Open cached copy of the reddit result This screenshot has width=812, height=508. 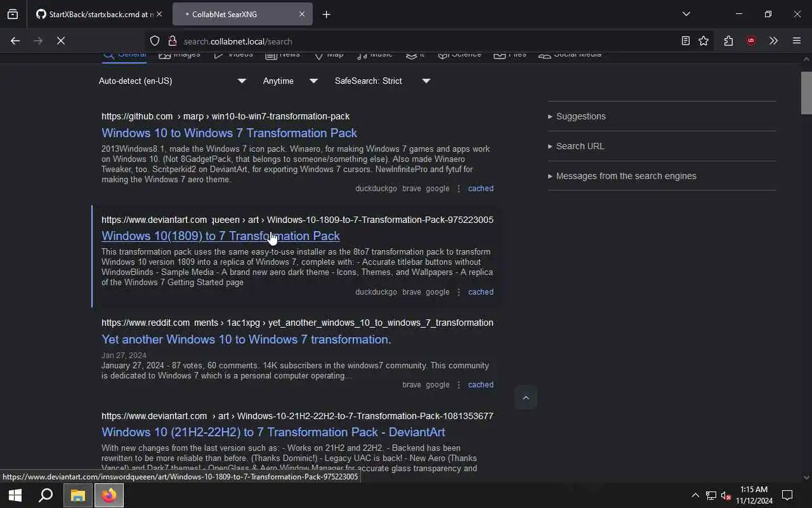[481, 385]
